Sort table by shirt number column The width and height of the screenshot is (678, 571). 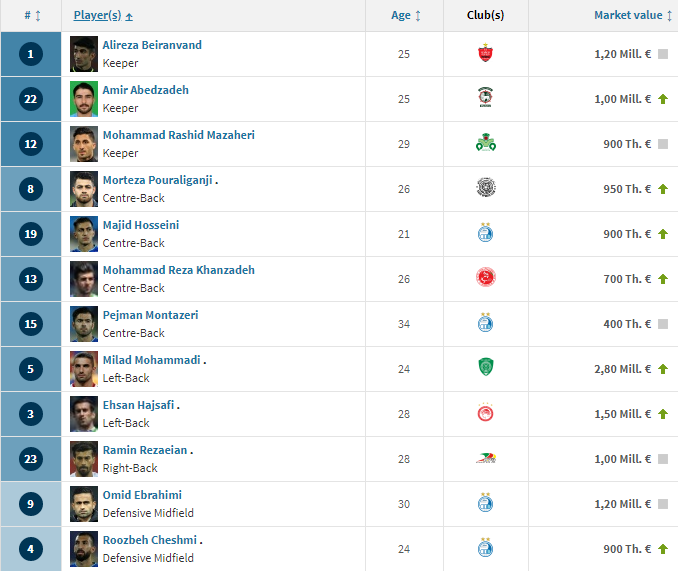32,16
